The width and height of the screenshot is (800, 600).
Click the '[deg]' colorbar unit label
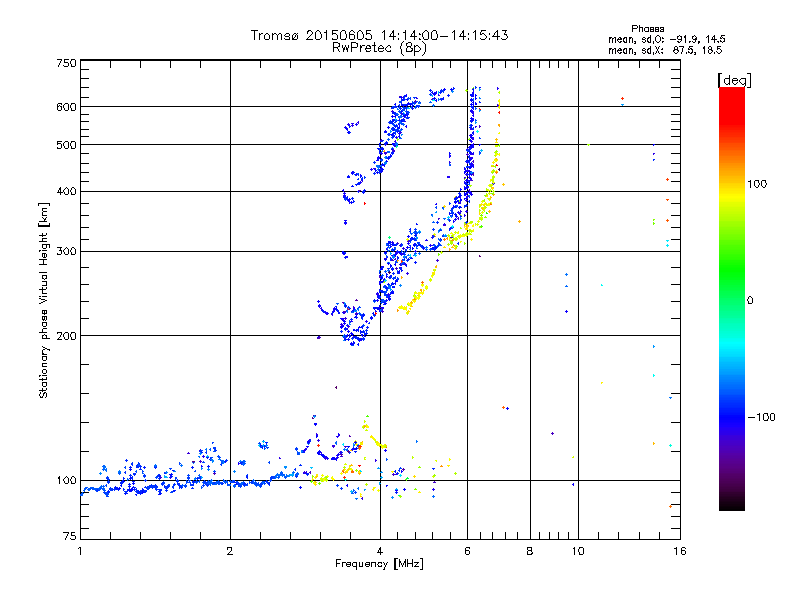pos(734,81)
